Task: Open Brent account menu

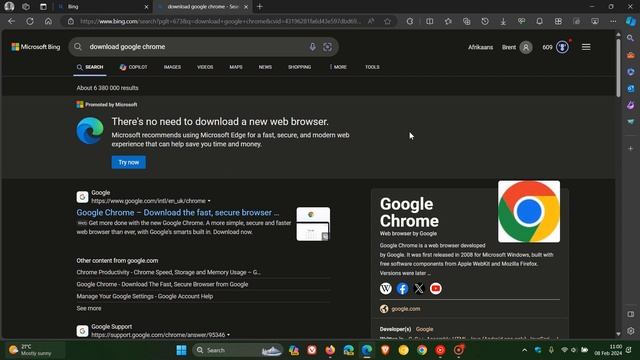Action: 517,47
